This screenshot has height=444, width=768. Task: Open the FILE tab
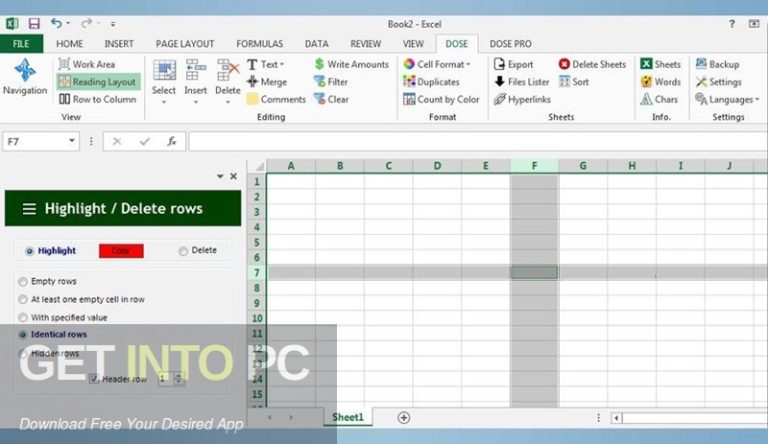(21, 44)
